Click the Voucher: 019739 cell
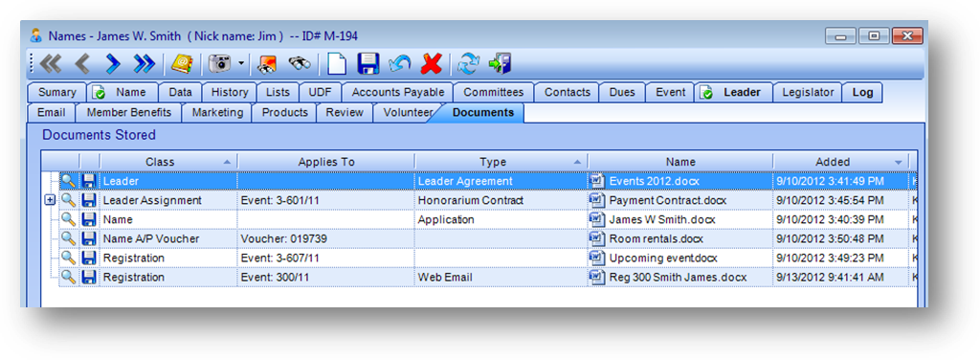Viewport: 980px width, 360px height. click(325, 238)
